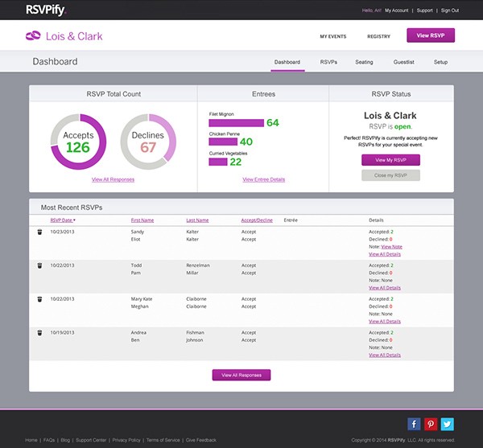Open the Guestlist tab
This screenshot has width=483, height=448.
click(403, 62)
